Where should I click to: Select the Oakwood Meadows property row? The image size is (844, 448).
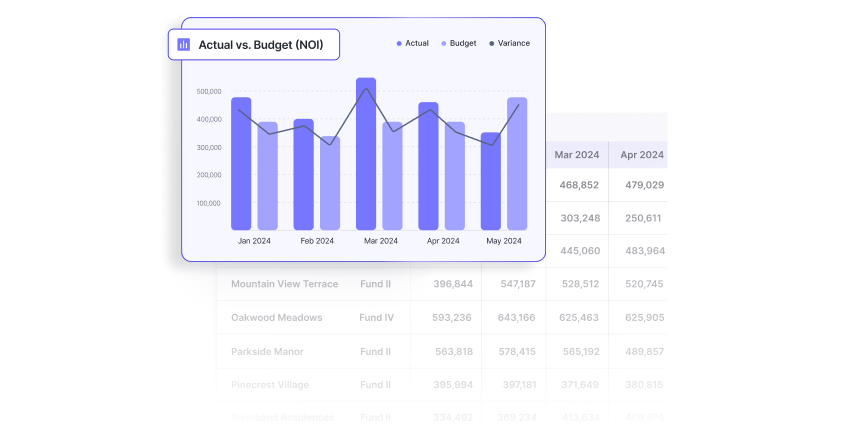point(277,318)
